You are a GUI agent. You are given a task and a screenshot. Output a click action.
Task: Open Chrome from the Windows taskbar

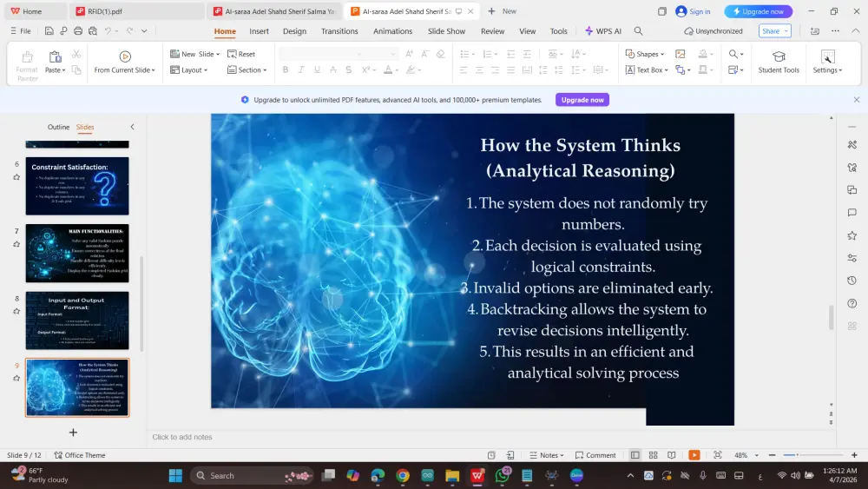403,475
